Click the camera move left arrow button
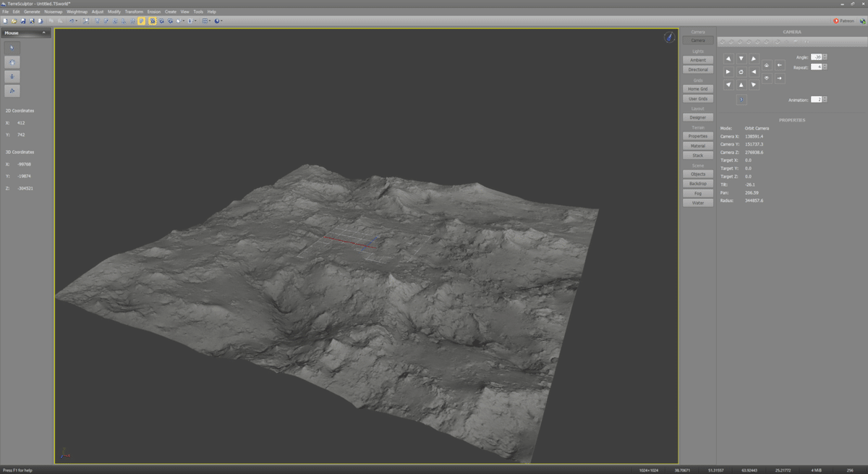 point(780,65)
